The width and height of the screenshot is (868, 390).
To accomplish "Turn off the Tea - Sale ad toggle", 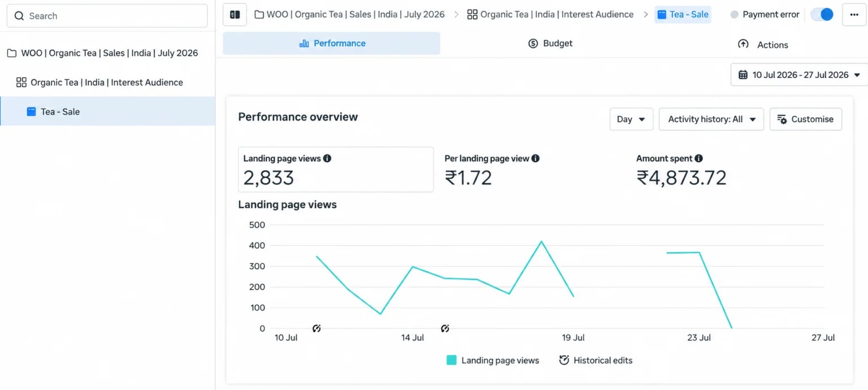I will [822, 15].
